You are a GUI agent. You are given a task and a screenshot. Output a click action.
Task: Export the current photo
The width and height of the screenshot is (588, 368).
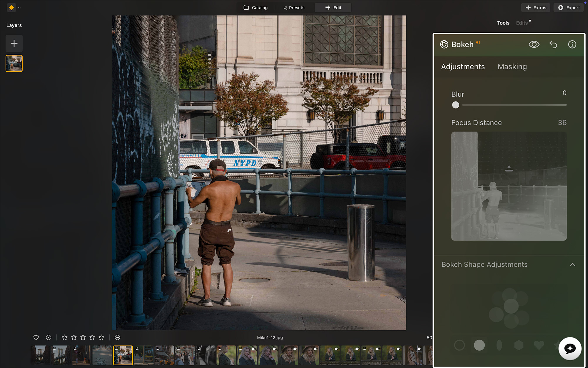(568, 8)
